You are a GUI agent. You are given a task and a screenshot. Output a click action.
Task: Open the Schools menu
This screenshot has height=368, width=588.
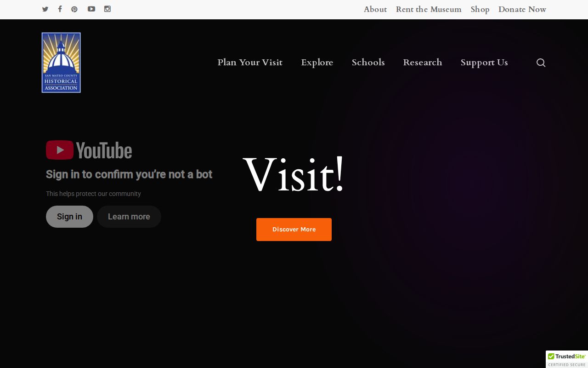pos(368,63)
